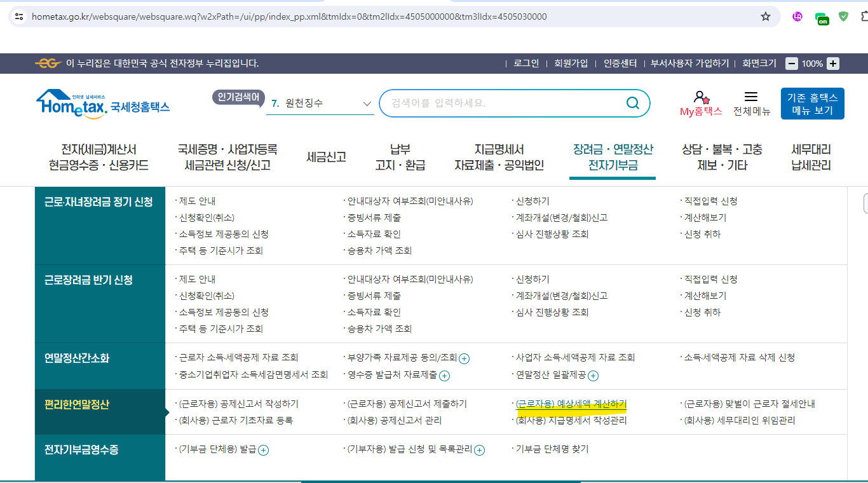Click 심사 진행상황 조회 under 근로장려금 반기 신청
This screenshot has height=483, width=868.
552,313
